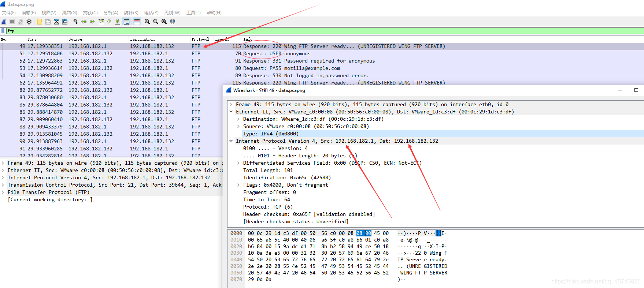Image resolution: width=644 pixels, height=288 pixels.
Task: Collapse Internet Protocol Version 4 in popup
Action: [231, 141]
